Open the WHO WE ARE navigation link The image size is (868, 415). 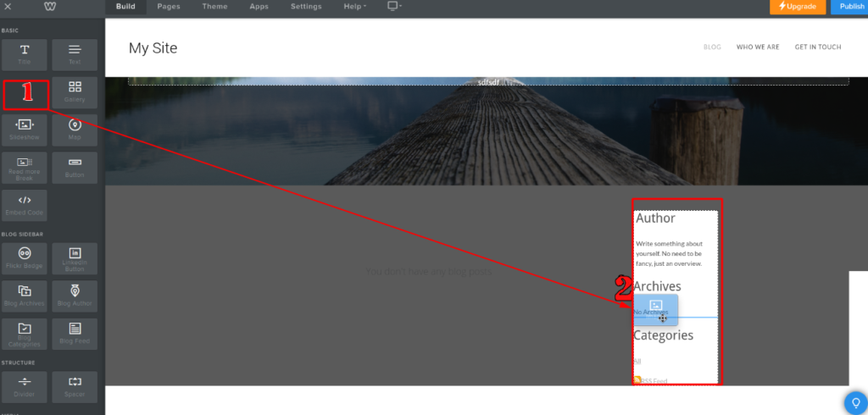coord(758,47)
